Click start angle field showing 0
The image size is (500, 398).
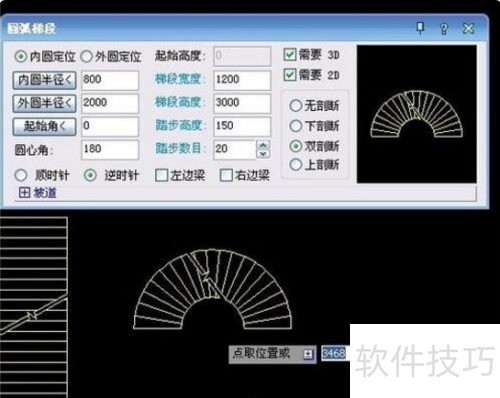tap(110, 126)
